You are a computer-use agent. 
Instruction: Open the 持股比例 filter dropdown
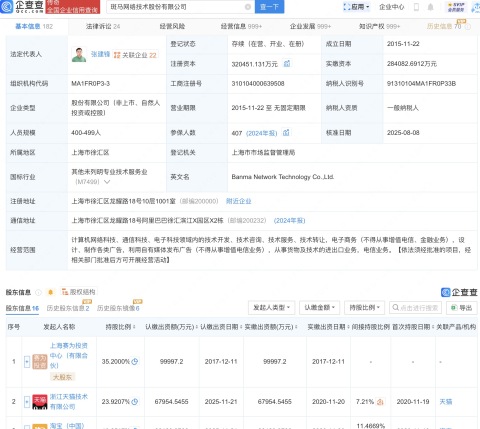(x=364, y=308)
